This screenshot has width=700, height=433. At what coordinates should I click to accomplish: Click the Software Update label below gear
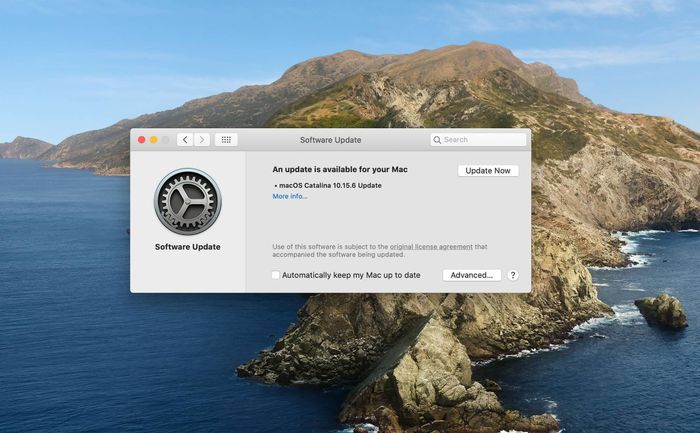click(188, 246)
